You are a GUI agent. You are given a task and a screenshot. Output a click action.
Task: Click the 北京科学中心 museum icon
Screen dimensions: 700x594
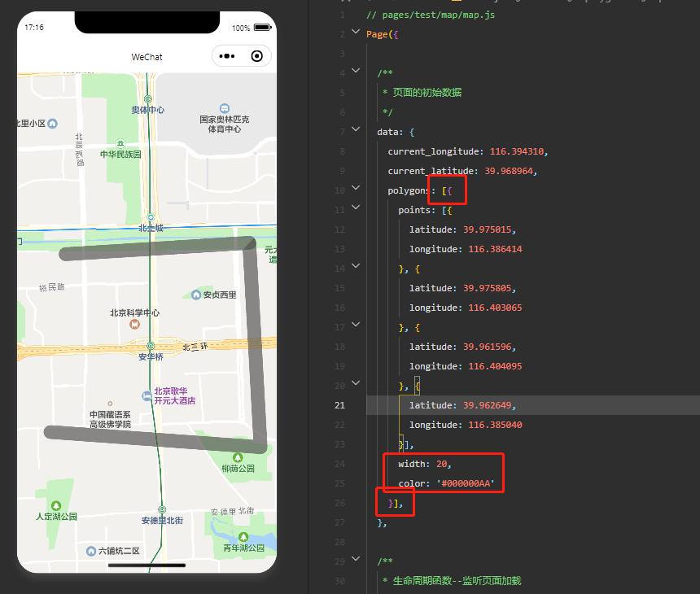134,325
